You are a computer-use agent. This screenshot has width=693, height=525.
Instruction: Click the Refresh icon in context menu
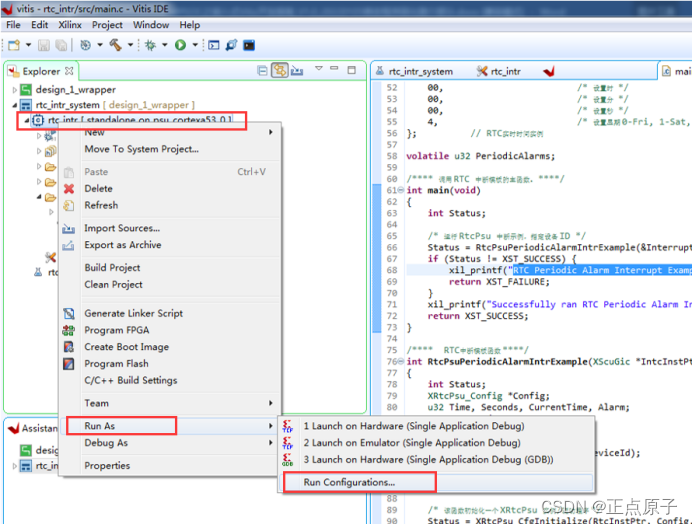coord(69,205)
